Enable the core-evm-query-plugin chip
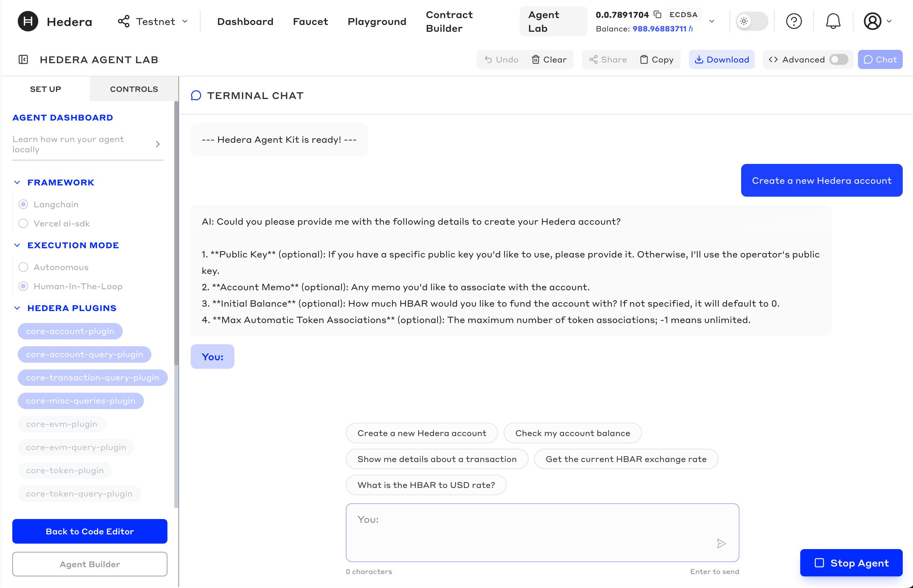Screen dimensions: 913x588 point(76,448)
